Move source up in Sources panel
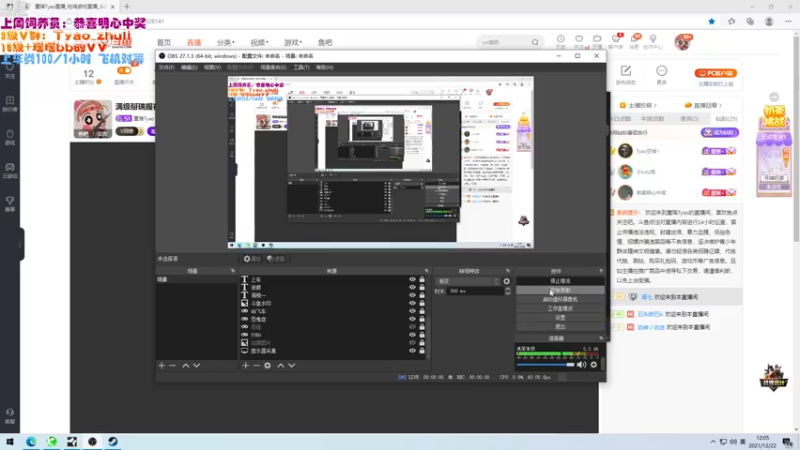Screen dimensions: 800x450 [x=281, y=365]
